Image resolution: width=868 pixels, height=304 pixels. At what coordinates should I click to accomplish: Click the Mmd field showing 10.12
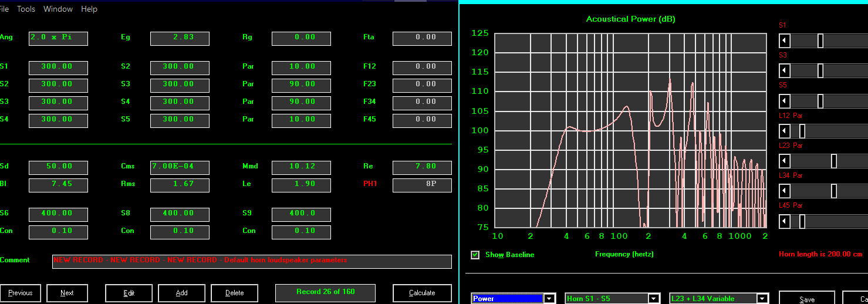[301, 168]
